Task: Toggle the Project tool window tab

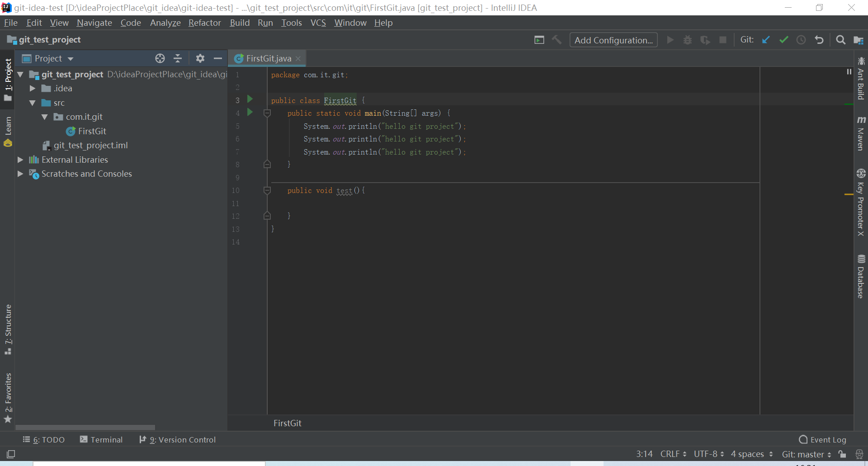Action: coord(8,80)
